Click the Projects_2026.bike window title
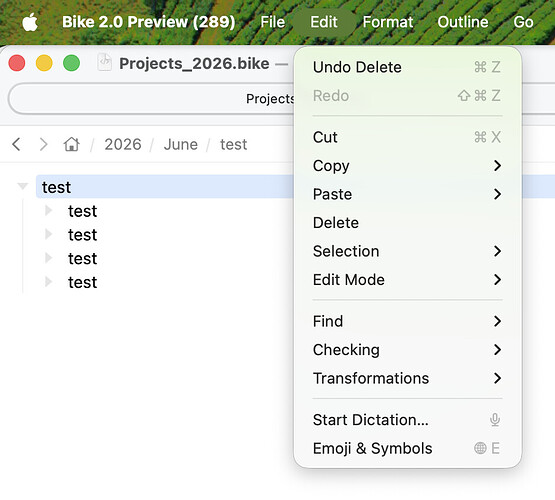Screen dimensions: 555x500 tap(194, 64)
